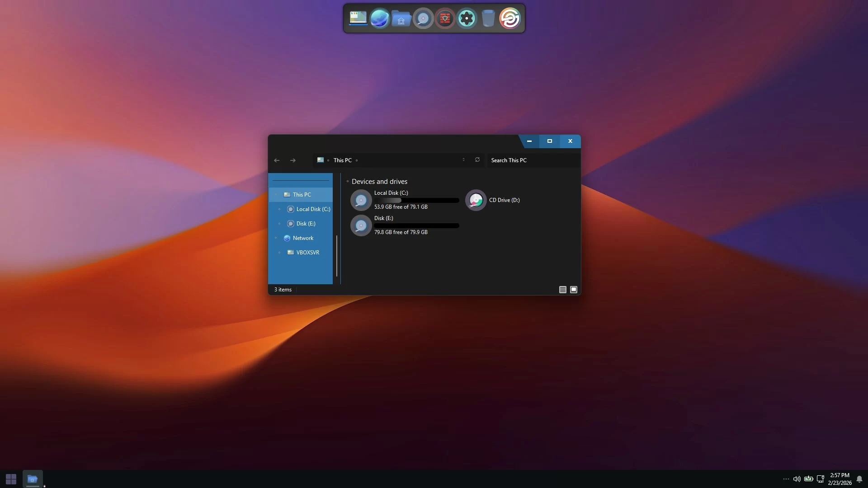
Task: Open the address bar history dropdown
Action: 463,160
